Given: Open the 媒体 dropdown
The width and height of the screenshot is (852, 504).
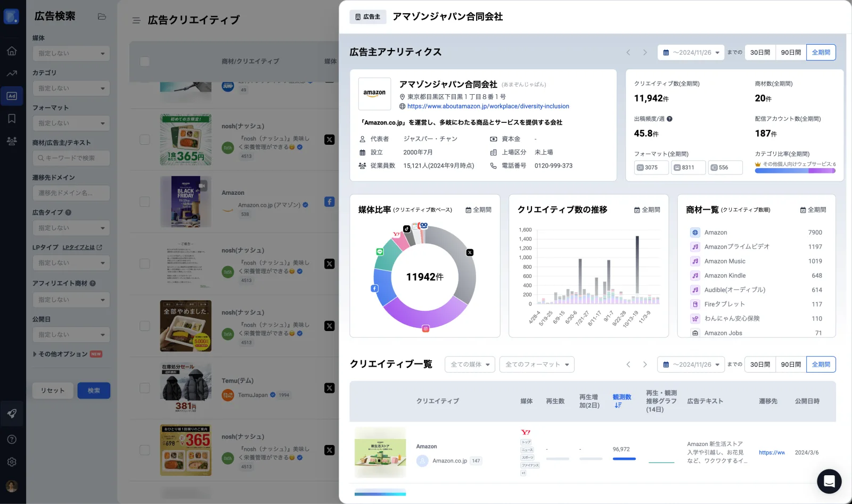Looking at the screenshot, I should pos(71,53).
